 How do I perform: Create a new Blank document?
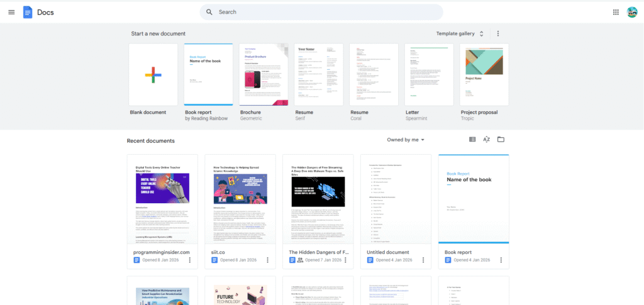click(153, 75)
